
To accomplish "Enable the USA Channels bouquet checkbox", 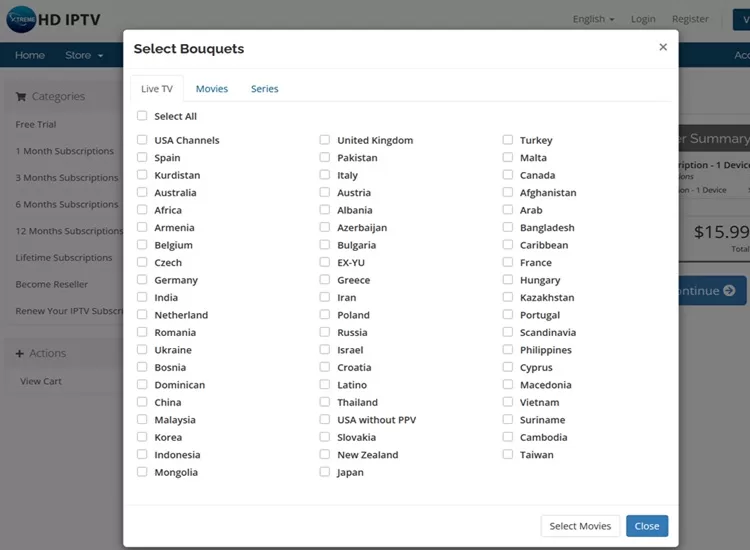I will point(142,140).
